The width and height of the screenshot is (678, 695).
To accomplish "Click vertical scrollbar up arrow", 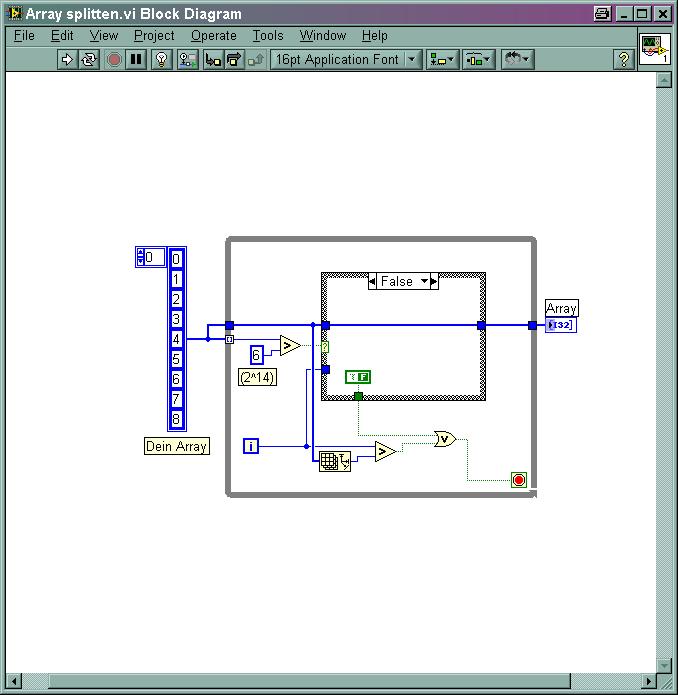I will [664, 80].
